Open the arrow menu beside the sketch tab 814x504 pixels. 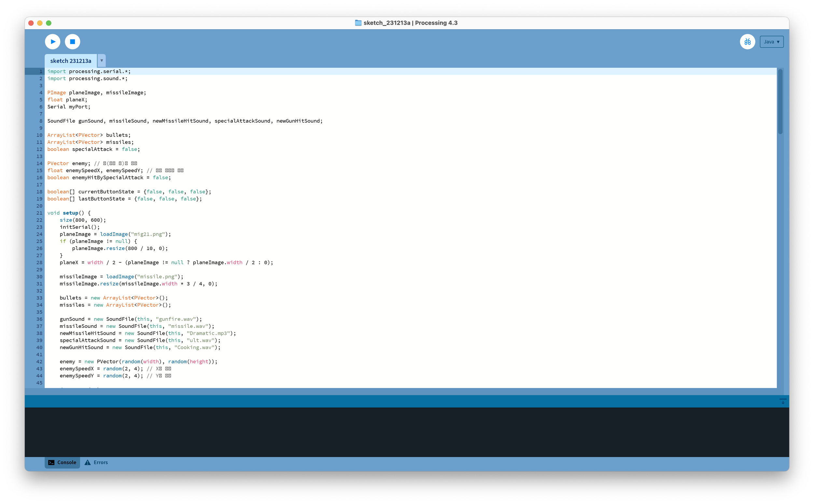[102, 61]
